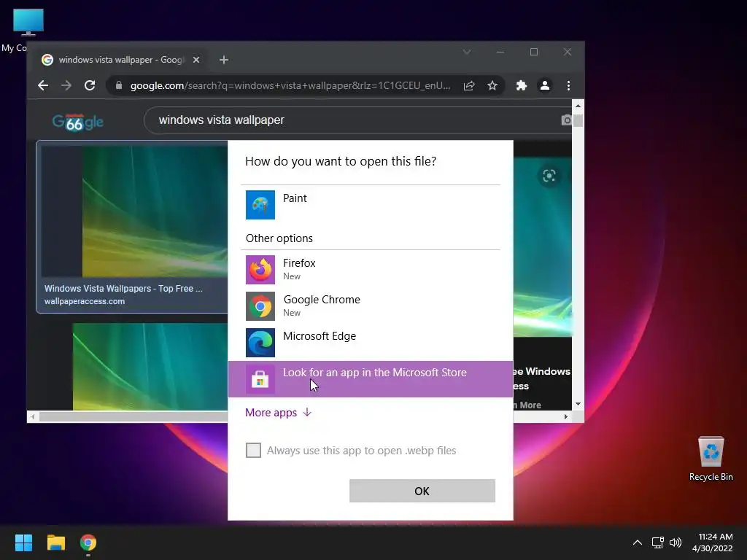The image size is (747, 560).
Task: Click the padlock site info icon
Action: coord(119,85)
